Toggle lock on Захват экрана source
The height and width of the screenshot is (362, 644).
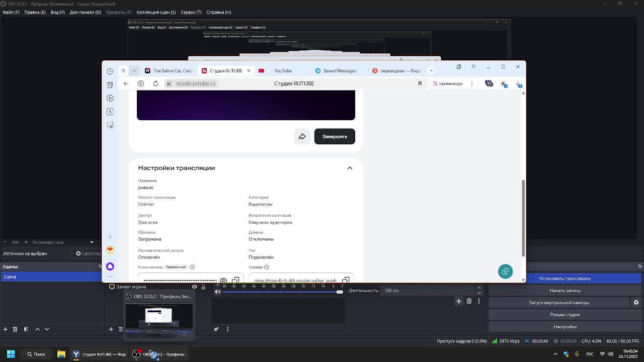click(203, 287)
